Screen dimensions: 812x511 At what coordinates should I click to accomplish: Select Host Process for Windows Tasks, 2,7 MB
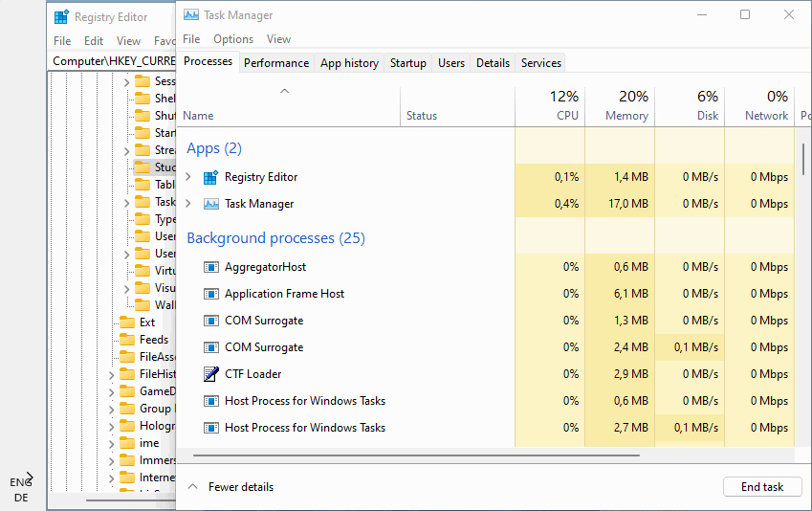(x=485, y=428)
